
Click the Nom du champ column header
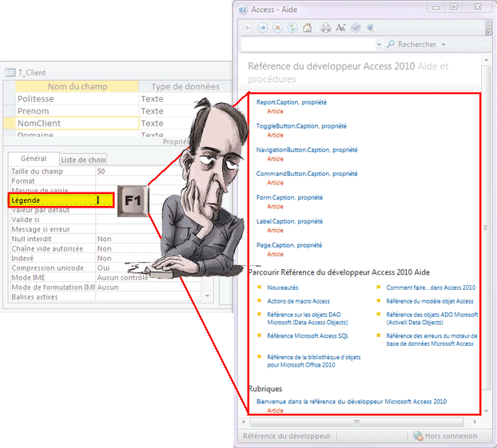(77, 86)
